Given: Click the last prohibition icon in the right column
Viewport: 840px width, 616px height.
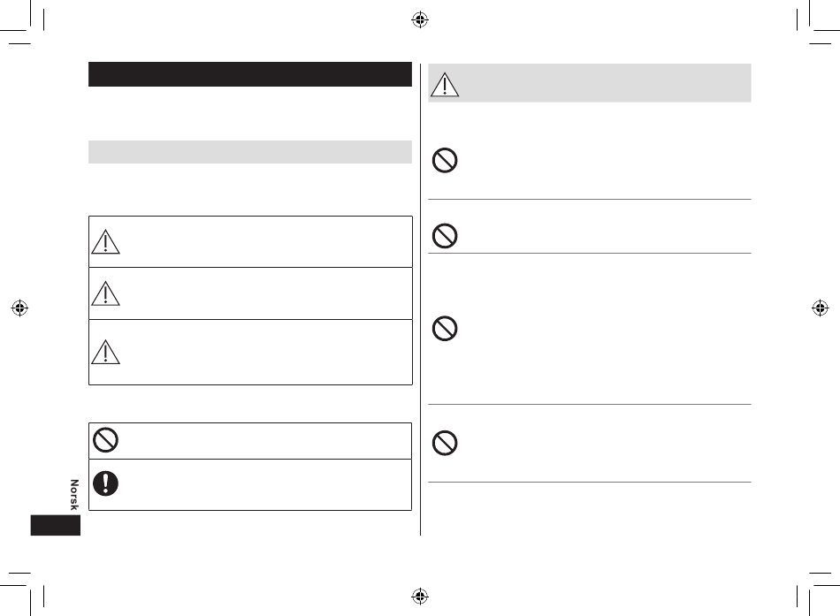Looking at the screenshot, I should click(445, 443).
